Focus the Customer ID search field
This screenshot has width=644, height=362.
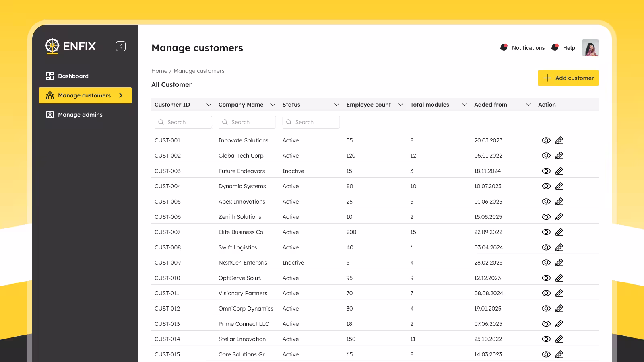pyautogui.click(x=183, y=122)
